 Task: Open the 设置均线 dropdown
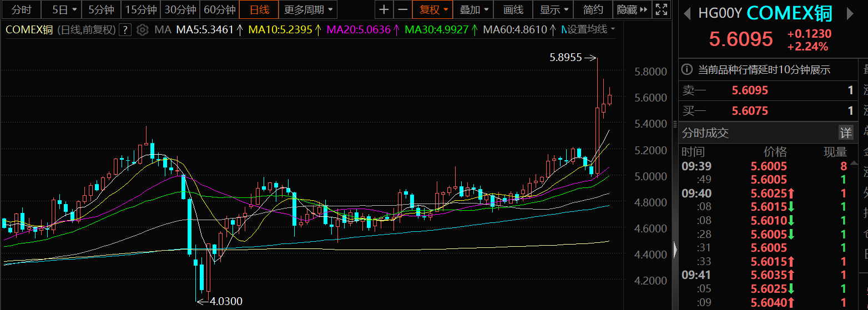pyautogui.click(x=591, y=30)
